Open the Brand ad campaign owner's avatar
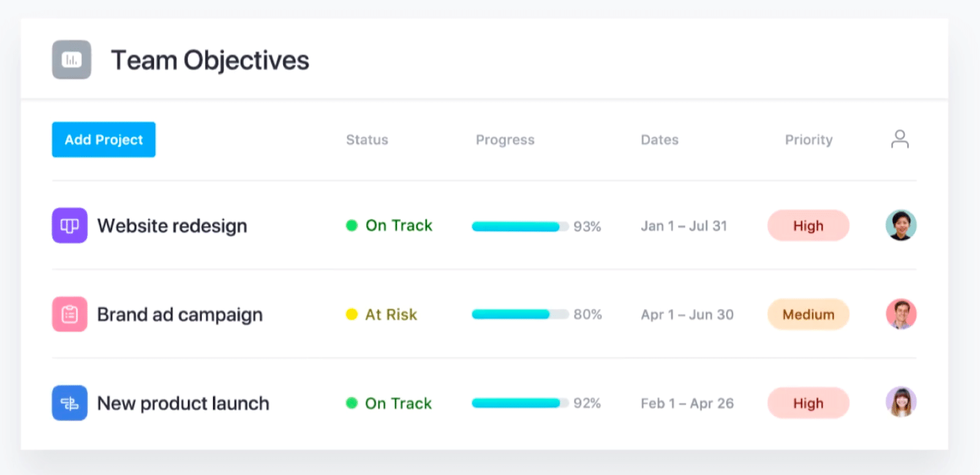Image resolution: width=980 pixels, height=475 pixels. [x=901, y=314]
